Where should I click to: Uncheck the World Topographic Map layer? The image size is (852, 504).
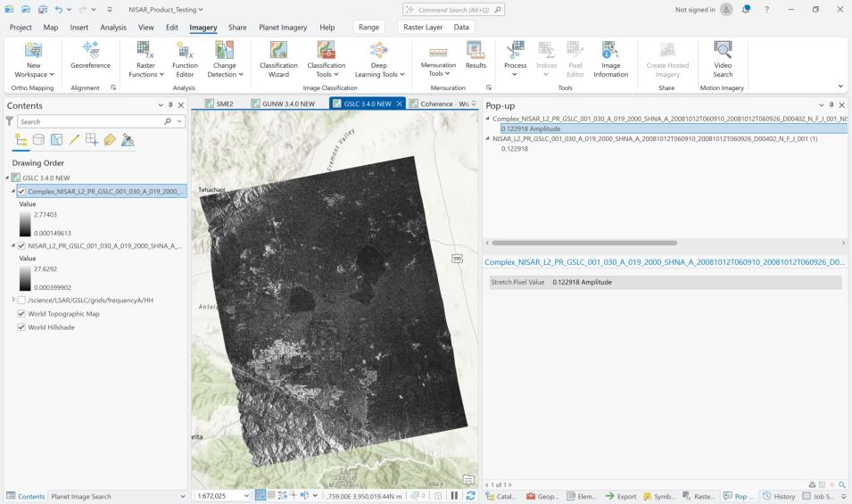22,314
